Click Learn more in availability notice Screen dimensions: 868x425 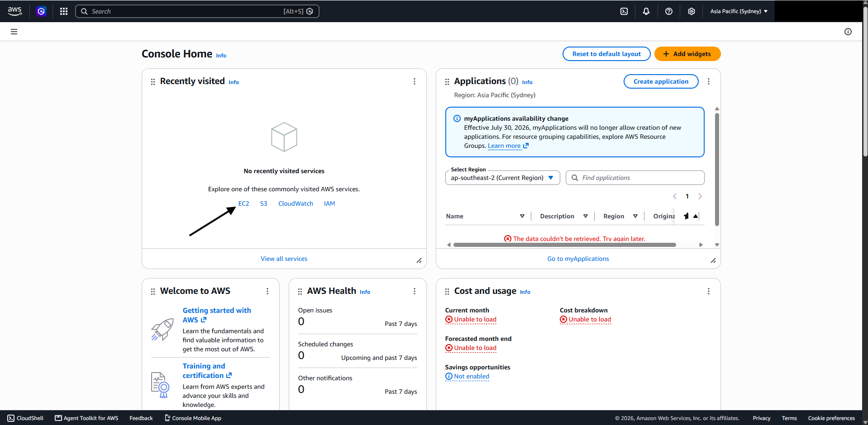(508, 146)
